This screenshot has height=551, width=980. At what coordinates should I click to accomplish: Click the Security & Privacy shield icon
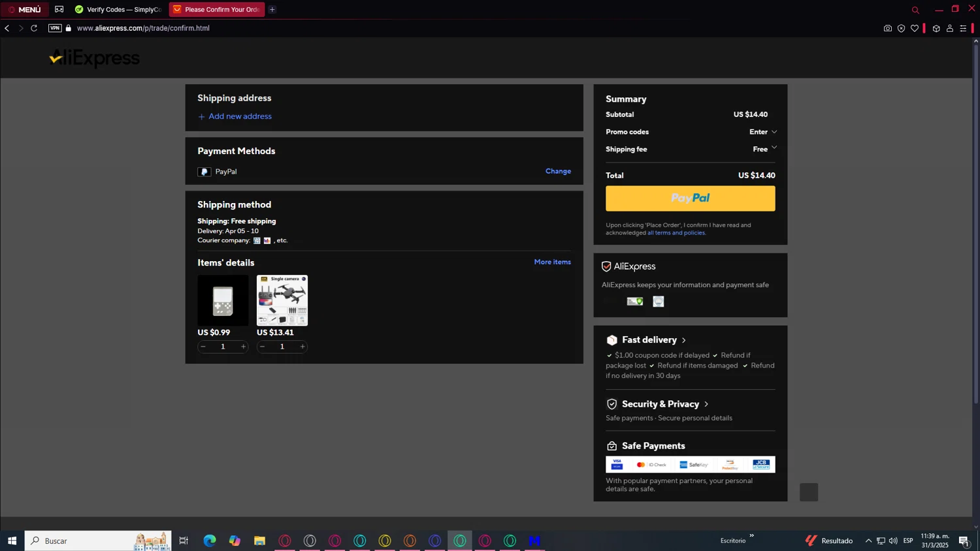tap(612, 404)
